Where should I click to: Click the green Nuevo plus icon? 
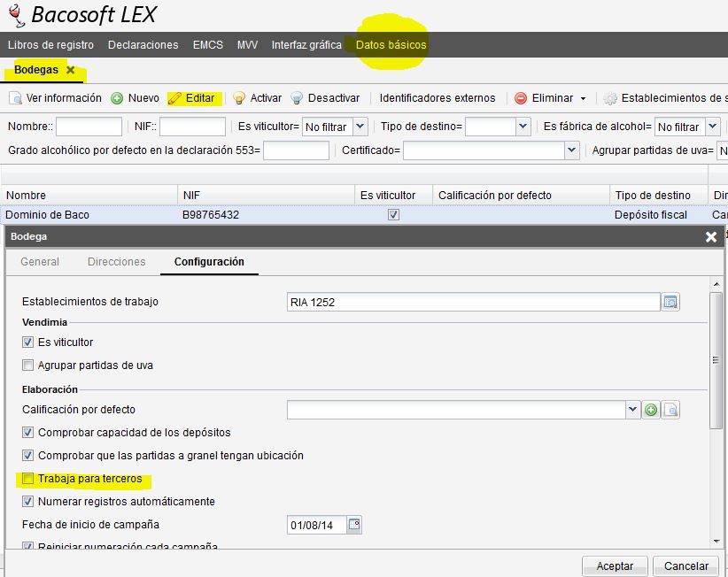[x=117, y=98]
